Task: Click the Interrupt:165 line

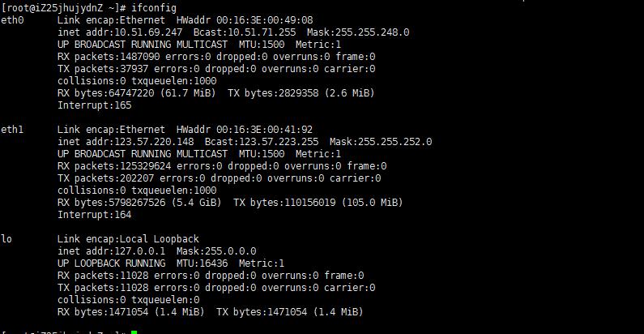Action: tap(95, 105)
